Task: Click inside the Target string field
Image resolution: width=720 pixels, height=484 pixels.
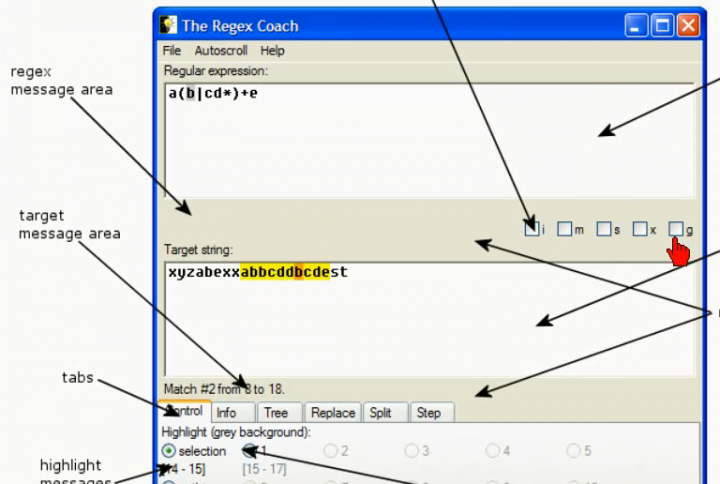Action: [x=429, y=319]
